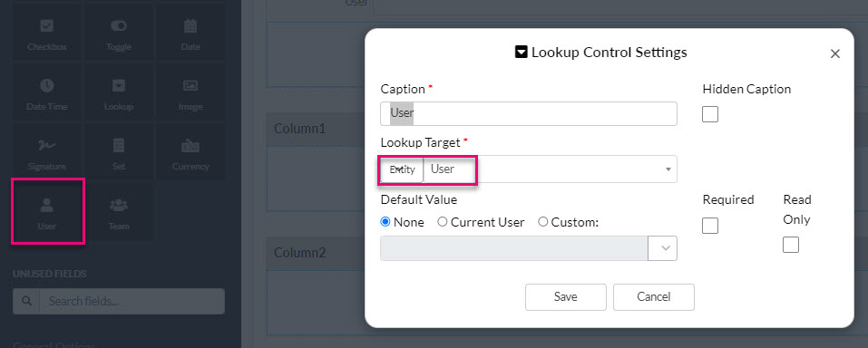Click the Lookup control tile
Image resolution: width=868 pixels, height=348 pixels.
(x=119, y=93)
